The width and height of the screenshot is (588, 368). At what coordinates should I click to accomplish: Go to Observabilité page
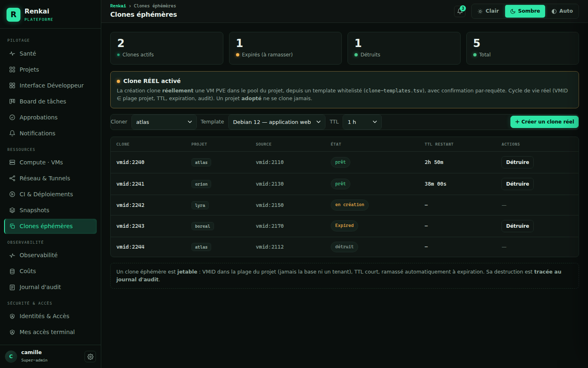click(x=50, y=255)
